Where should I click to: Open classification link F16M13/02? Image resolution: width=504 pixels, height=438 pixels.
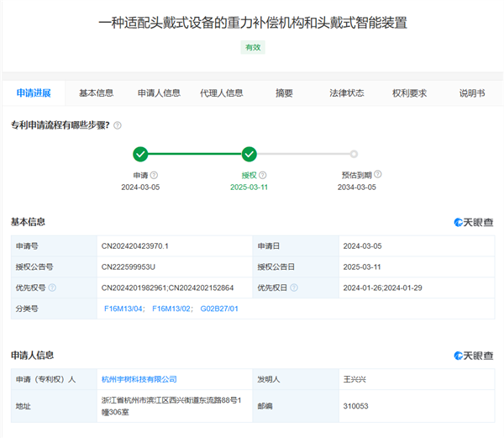171,309
